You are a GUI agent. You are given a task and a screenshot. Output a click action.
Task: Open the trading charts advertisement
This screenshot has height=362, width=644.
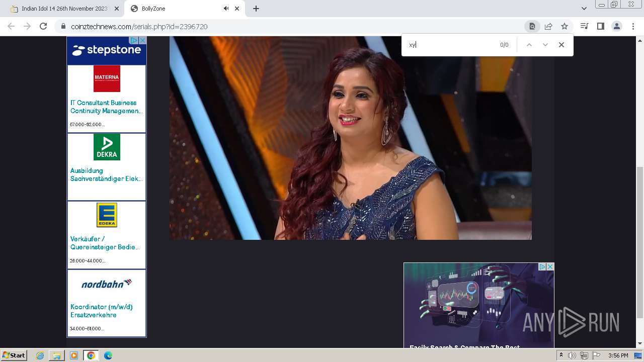tap(478, 305)
